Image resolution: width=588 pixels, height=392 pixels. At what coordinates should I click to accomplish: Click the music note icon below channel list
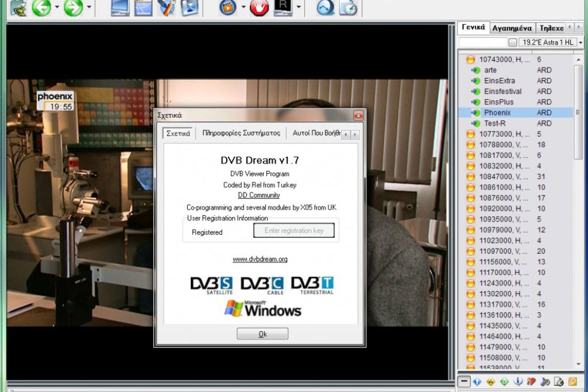click(x=545, y=382)
